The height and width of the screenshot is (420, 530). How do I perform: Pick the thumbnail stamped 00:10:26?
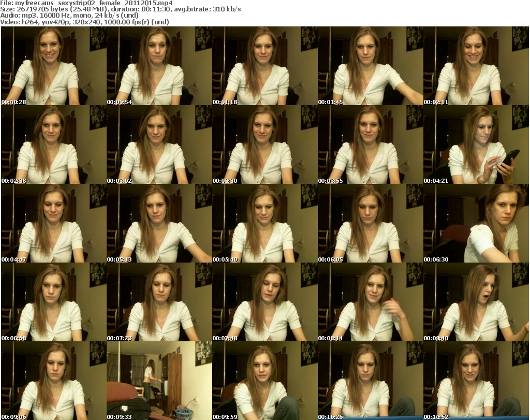pyautogui.click(x=371, y=381)
